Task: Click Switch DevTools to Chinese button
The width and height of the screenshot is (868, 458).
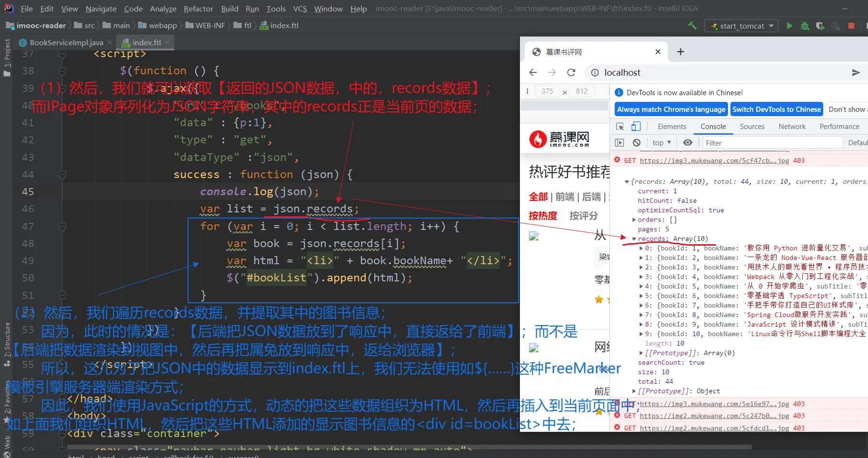Action: [x=776, y=110]
